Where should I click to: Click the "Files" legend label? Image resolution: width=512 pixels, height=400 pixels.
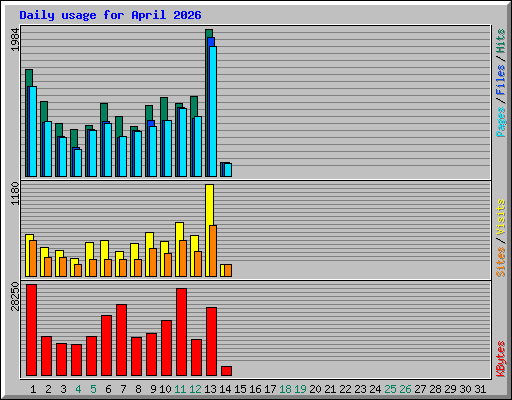pos(500,79)
